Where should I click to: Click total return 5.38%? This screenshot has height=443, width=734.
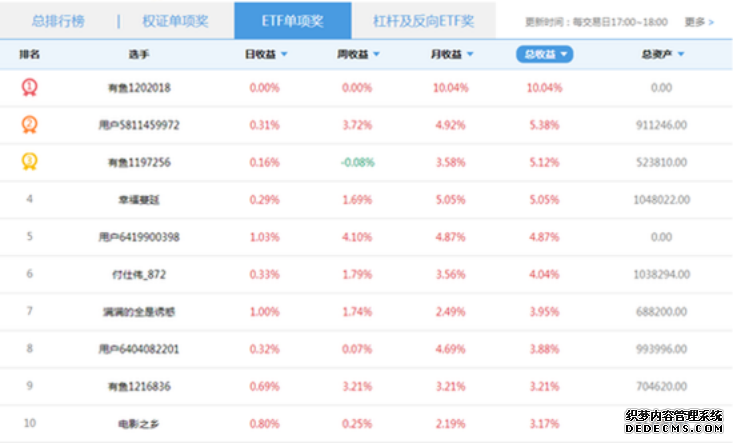click(x=544, y=125)
